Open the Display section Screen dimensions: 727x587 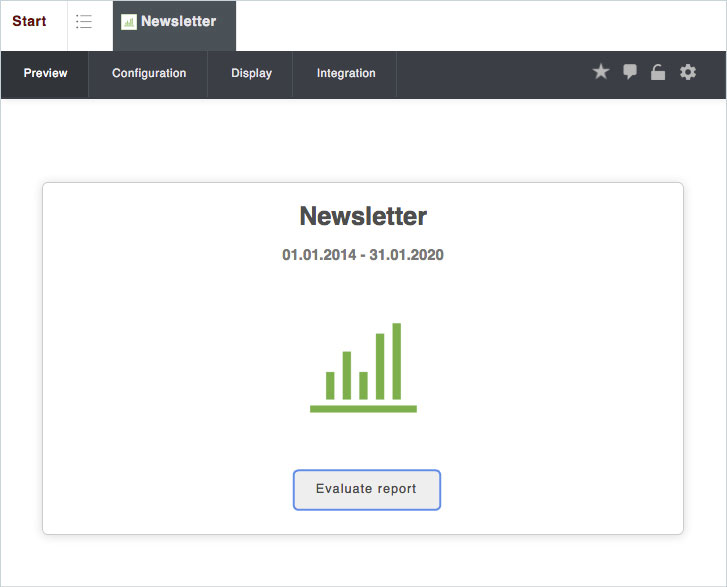(x=251, y=73)
